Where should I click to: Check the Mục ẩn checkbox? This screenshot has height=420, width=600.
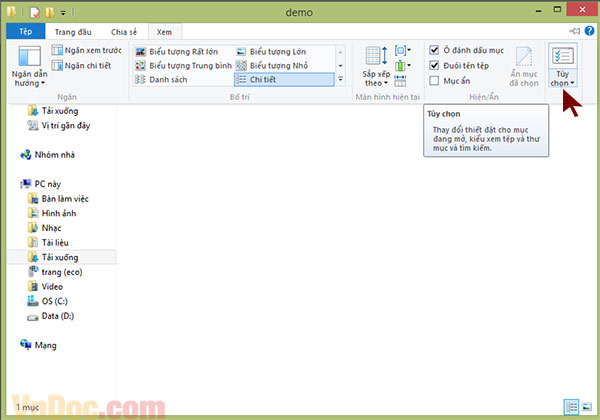[434, 81]
